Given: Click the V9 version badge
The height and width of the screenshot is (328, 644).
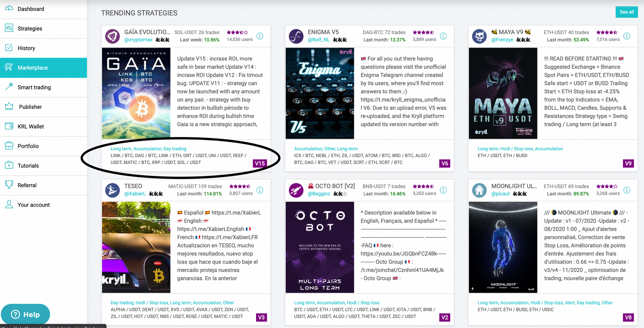Looking at the screenshot, I should (628, 163).
